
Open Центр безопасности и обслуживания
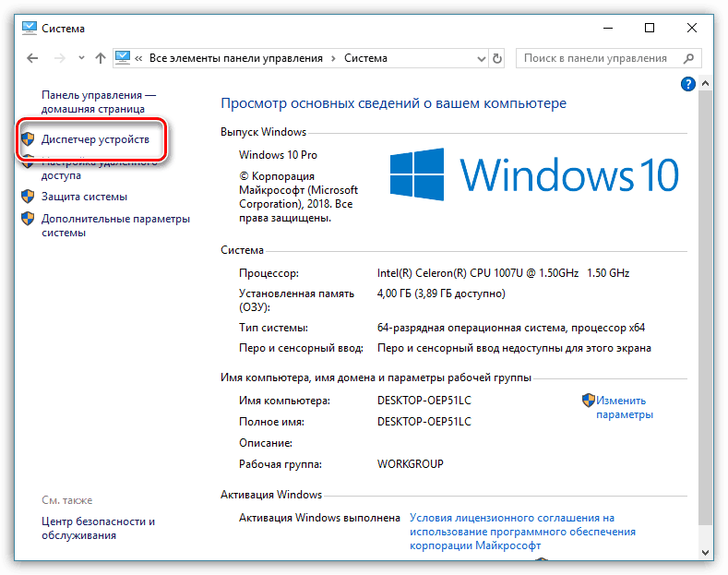pyautogui.click(x=98, y=528)
